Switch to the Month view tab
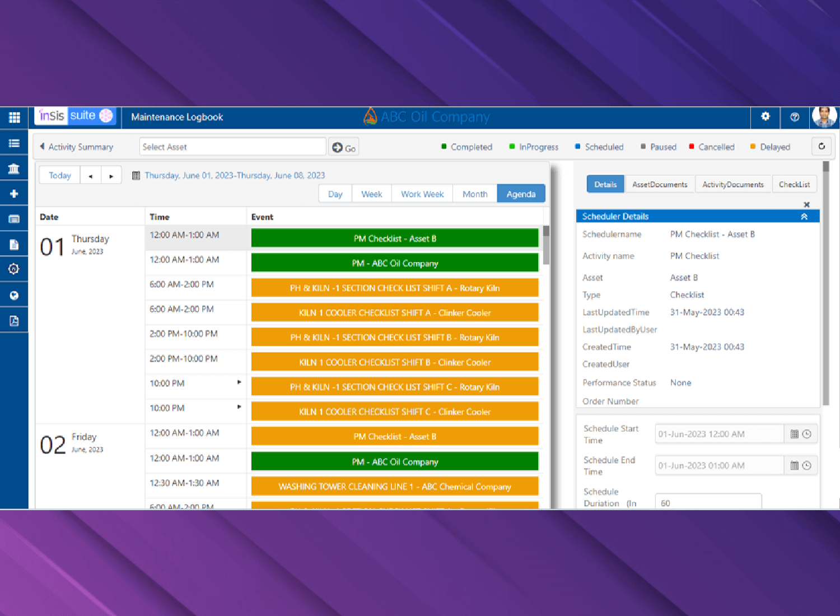 click(x=474, y=194)
